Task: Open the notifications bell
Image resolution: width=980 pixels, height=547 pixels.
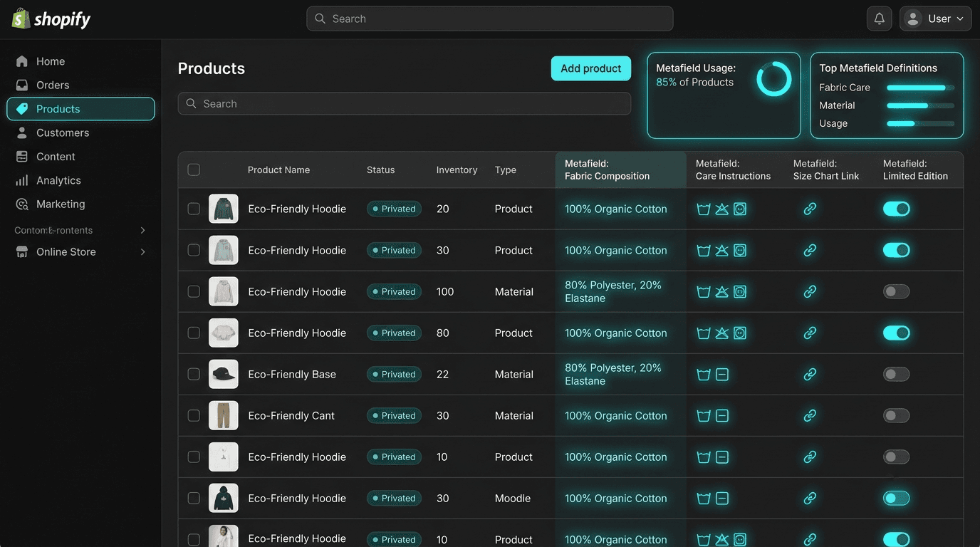Action: point(880,19)
